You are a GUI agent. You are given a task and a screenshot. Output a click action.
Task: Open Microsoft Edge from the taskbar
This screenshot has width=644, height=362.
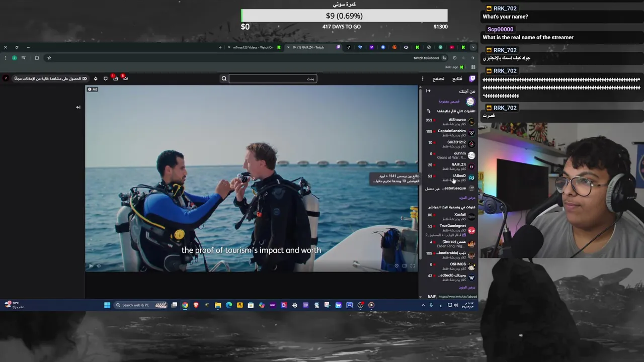229,305
